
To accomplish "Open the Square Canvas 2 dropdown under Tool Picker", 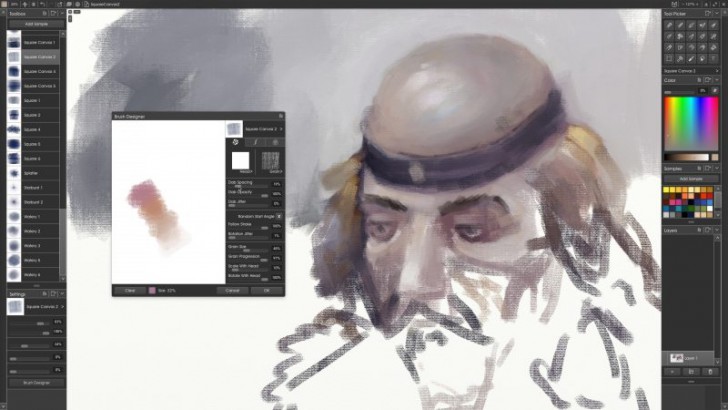I will 691,71.
